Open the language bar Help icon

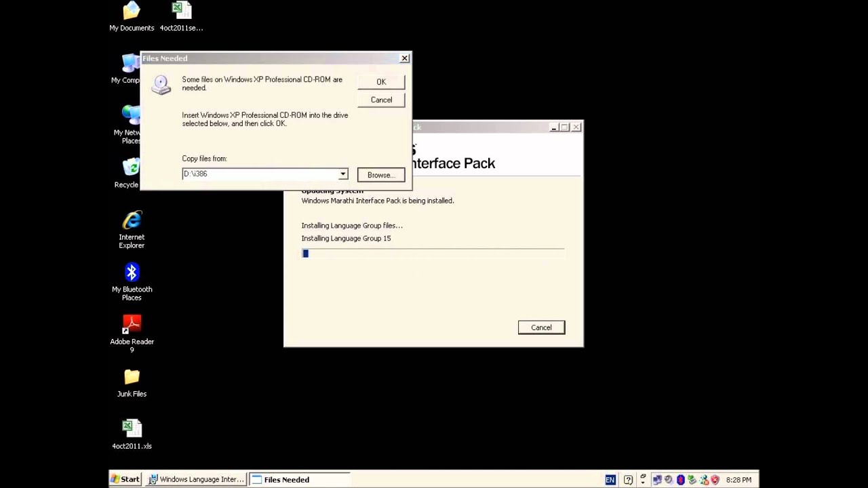[x=628, y=480]
